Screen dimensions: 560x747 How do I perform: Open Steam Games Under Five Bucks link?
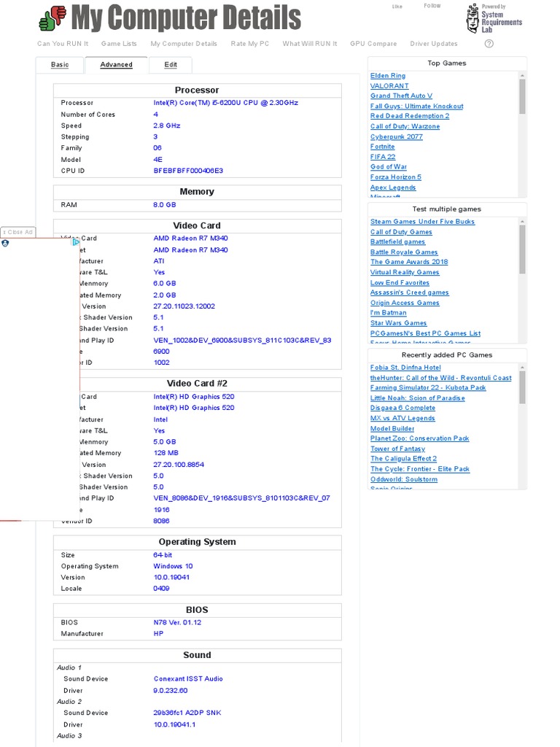click(x=422, y=222)
